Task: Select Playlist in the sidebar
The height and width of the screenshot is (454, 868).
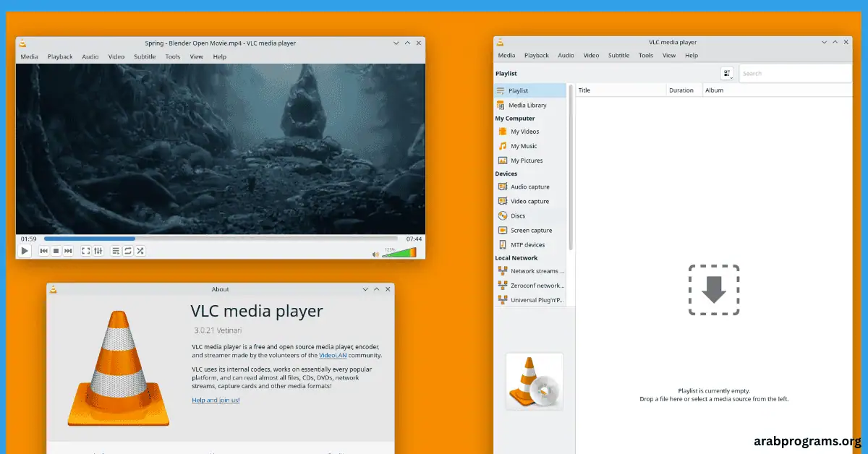Action: 530,90
